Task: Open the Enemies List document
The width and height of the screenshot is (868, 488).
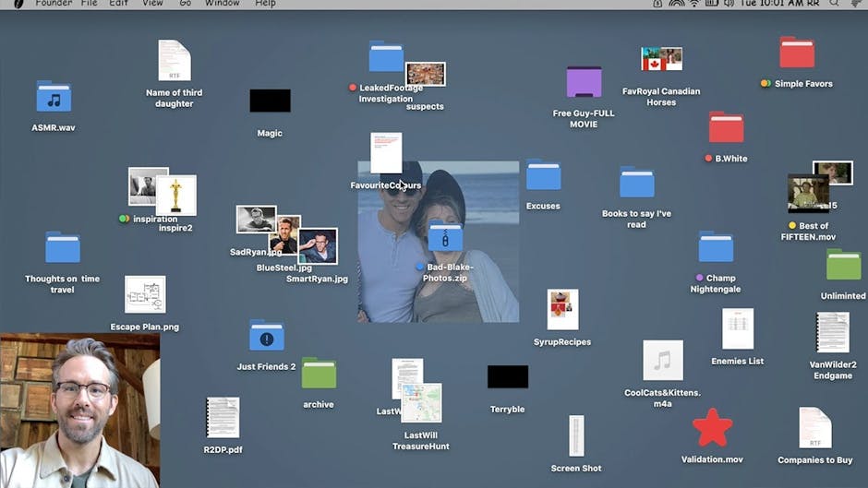Action: click(x=737, y=329)
